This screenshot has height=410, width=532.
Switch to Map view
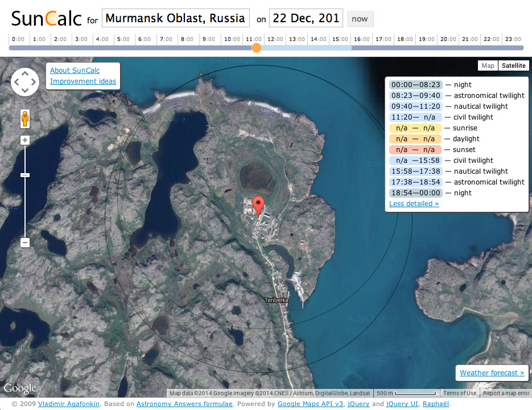488,65
